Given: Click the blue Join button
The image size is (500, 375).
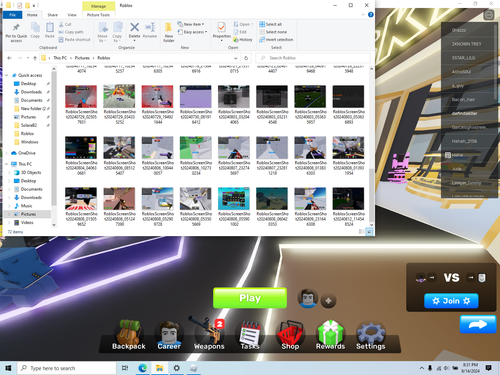Looking at the screenshot, I should [x=451, y=301].
